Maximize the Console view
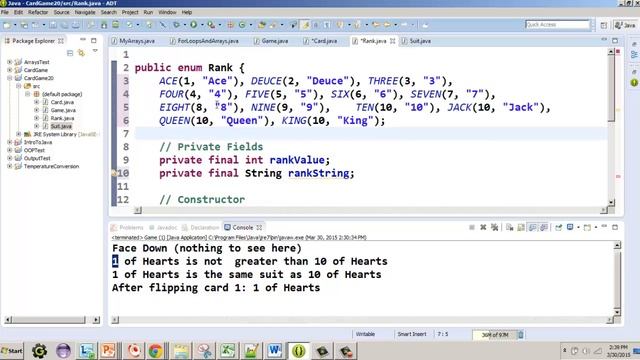Image resolution: width=640 pixels, height=360 pixels. (x=615, y=227)
